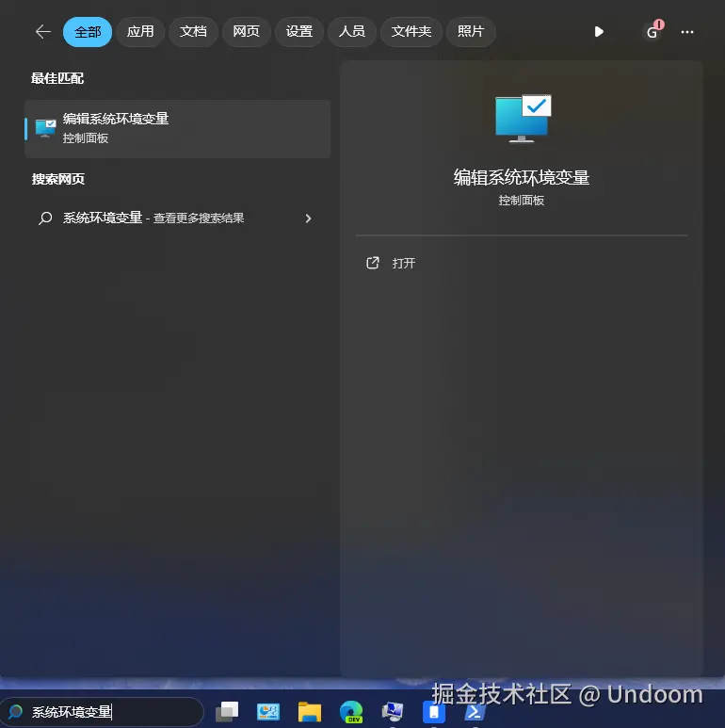Switch to the 应用 filter tab
Viewport: 725px width, 728px height.
140,32
